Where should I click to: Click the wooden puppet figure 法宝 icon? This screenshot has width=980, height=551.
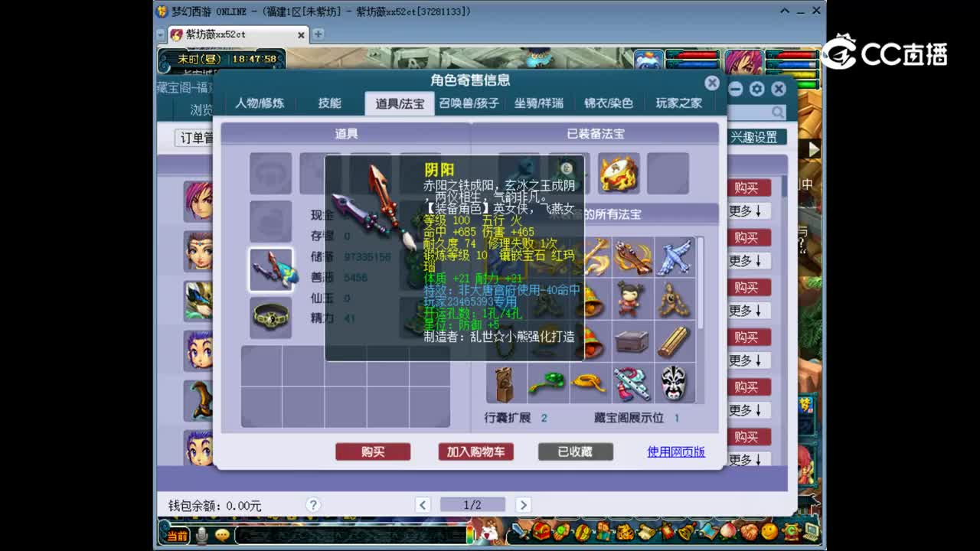point(675,299)
